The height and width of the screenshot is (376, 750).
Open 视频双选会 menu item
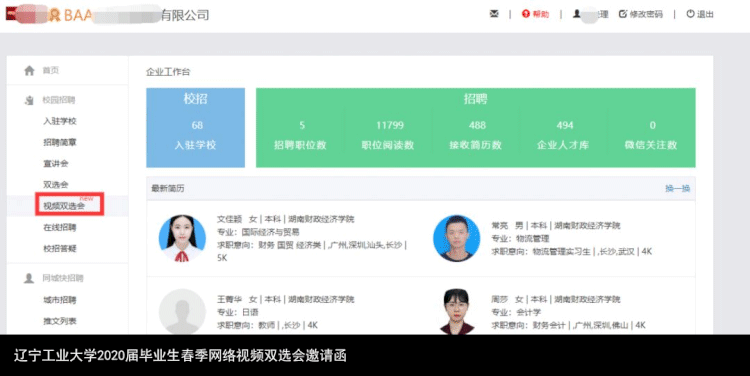(64, 206)
